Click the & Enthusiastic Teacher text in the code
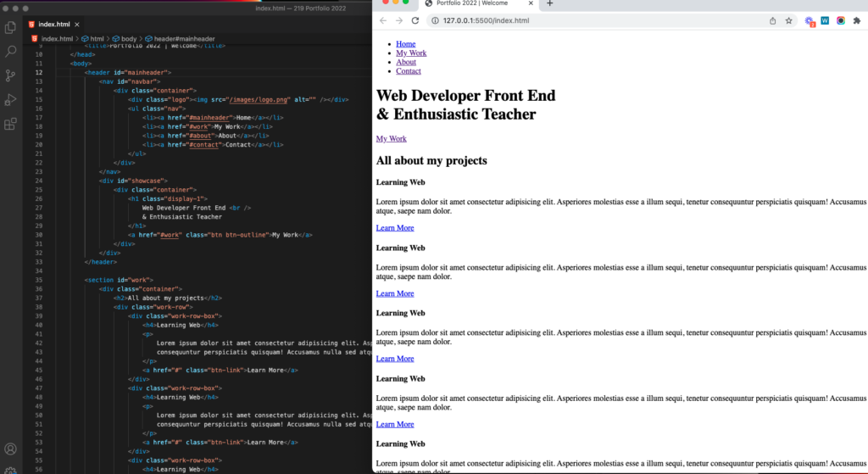 coord(182,216)
